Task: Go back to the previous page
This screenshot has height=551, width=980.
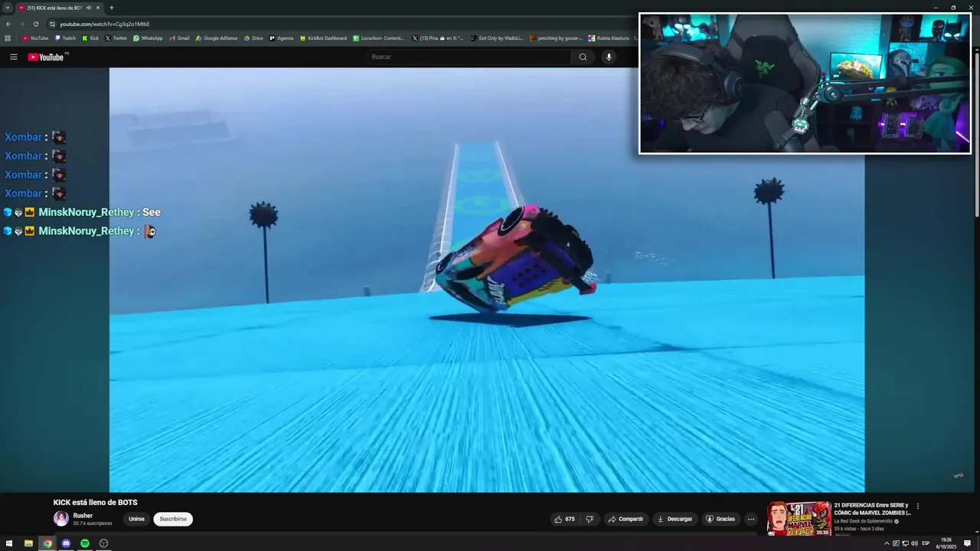Action: 8,24
